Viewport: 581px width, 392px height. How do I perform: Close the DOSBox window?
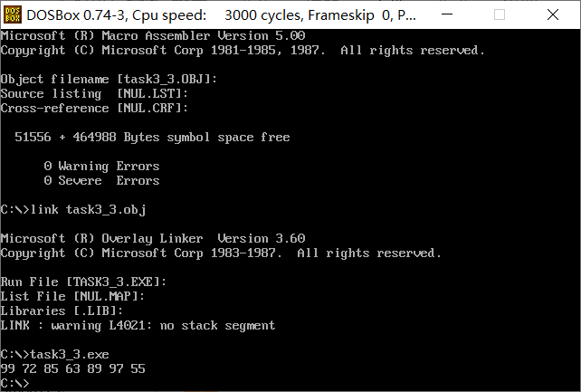558,14
